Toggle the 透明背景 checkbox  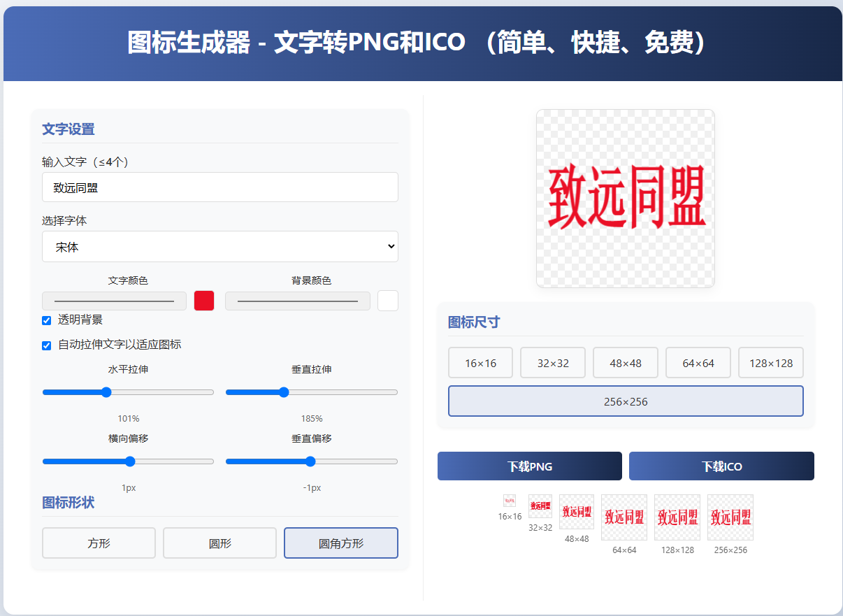coord(47,320)
